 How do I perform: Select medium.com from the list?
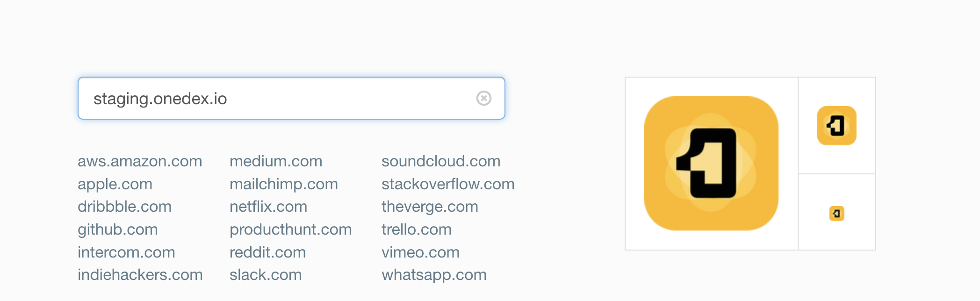275,161
